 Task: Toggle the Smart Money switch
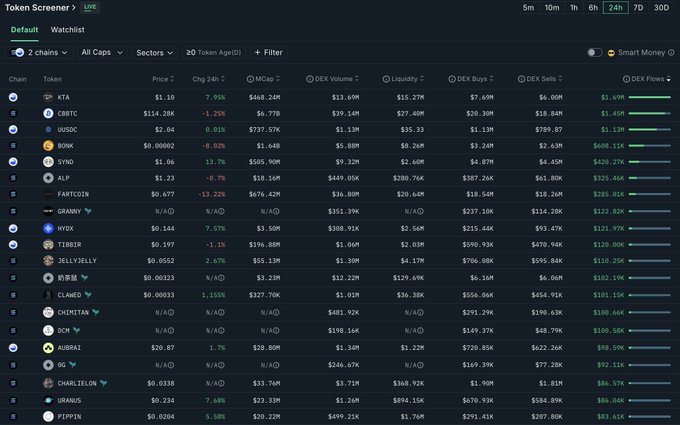click(594, 52)
